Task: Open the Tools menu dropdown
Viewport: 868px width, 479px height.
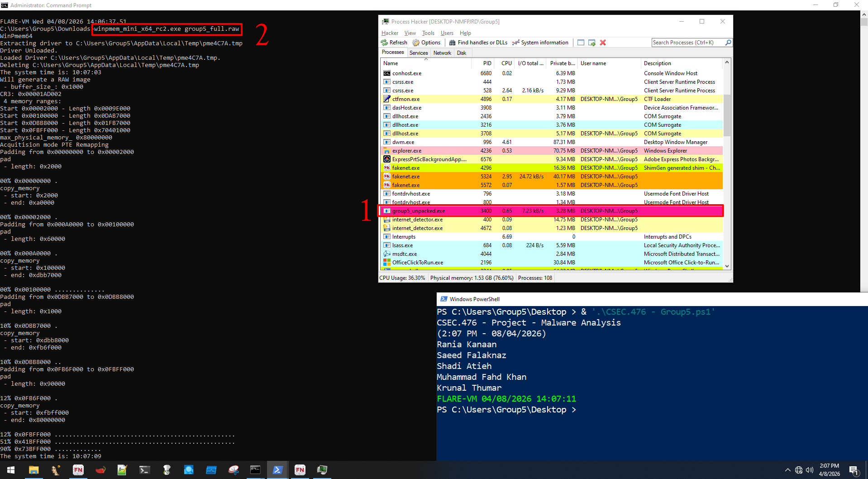Action: coord(428,33)
